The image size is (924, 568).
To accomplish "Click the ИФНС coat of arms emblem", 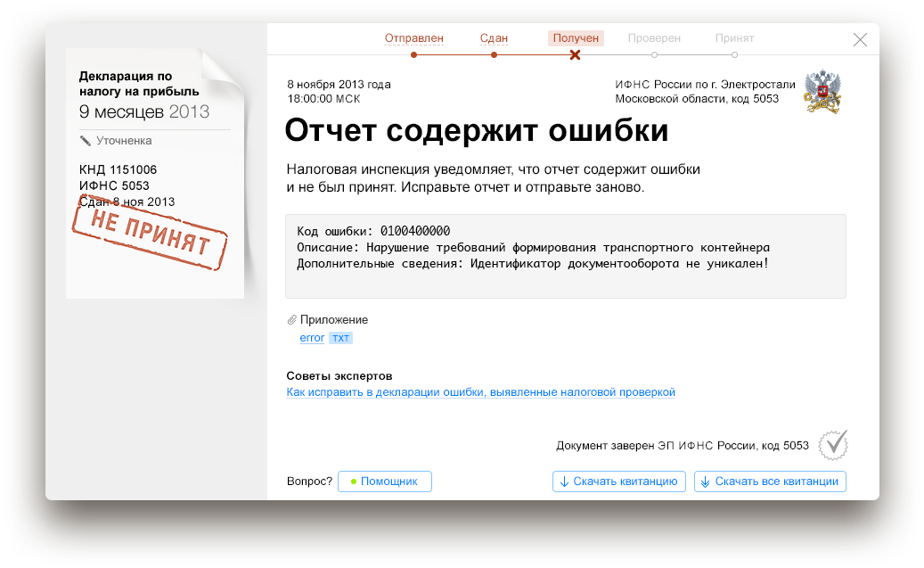I will coord(821,91).
